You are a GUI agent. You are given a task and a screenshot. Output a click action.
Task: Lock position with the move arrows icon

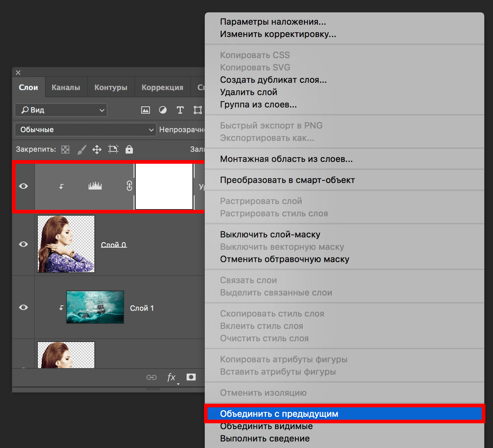click(97, 150)
